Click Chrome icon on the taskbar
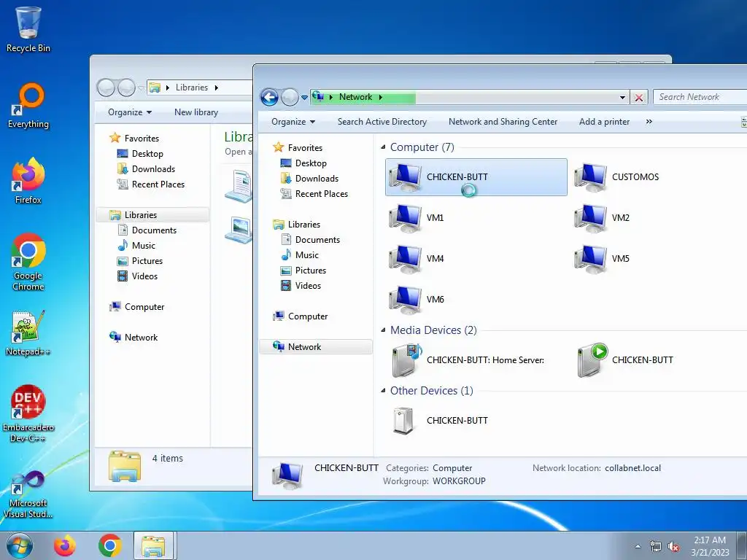This screenshot has width=747, height=560. (x=109, y=545)
